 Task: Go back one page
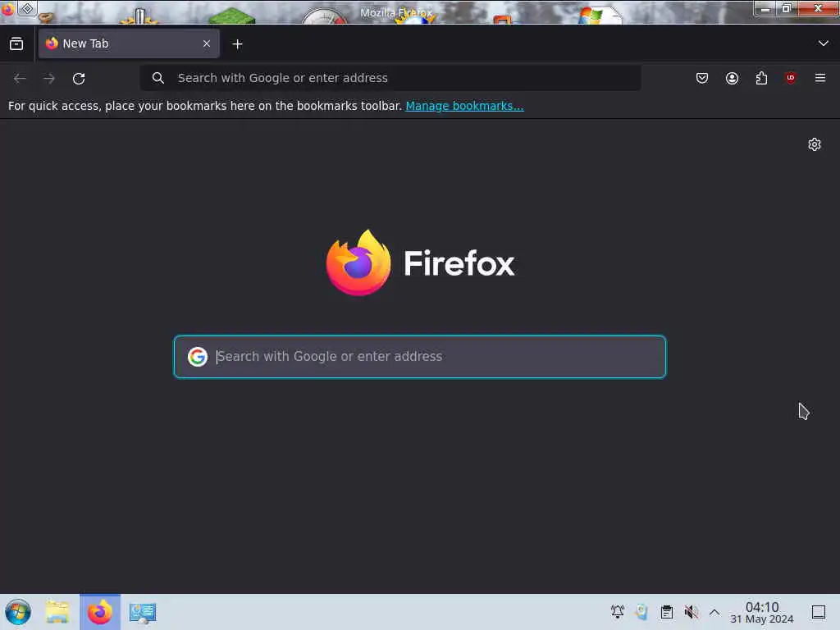tap(20, 78)
